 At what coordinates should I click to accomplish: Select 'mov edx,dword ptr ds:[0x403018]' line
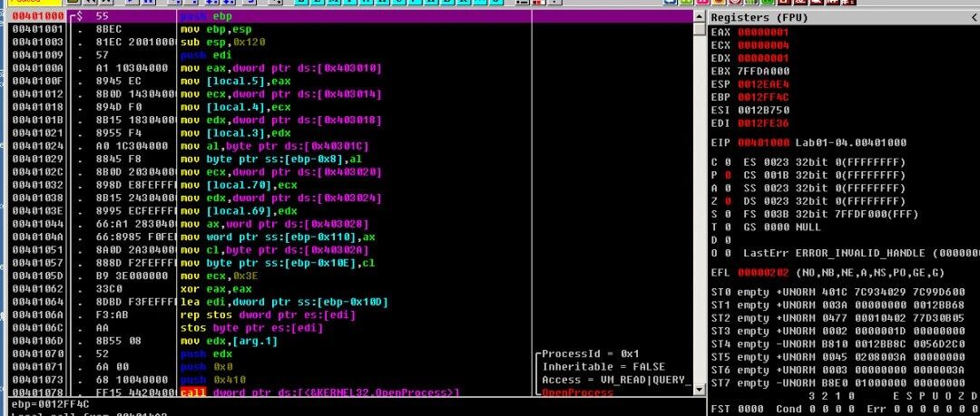click(x=280, y=120)
